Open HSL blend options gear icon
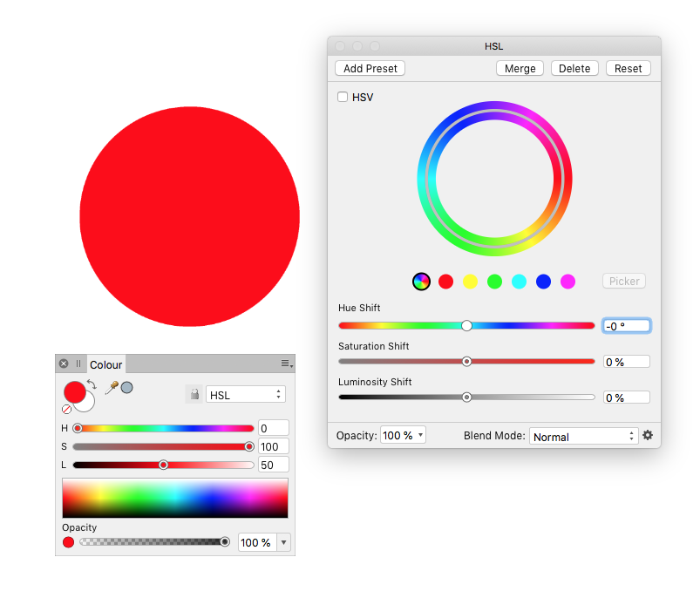Screen dimensions: 700x598 648,435
